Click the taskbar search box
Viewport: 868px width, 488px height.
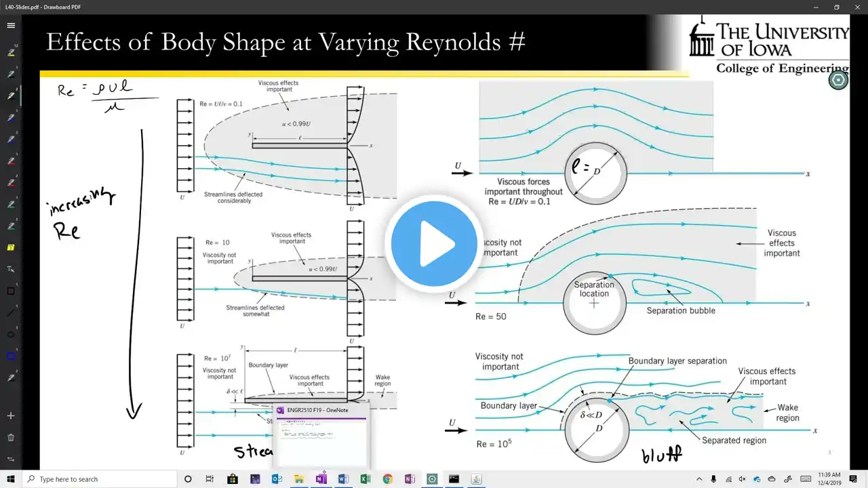point(98,479)
